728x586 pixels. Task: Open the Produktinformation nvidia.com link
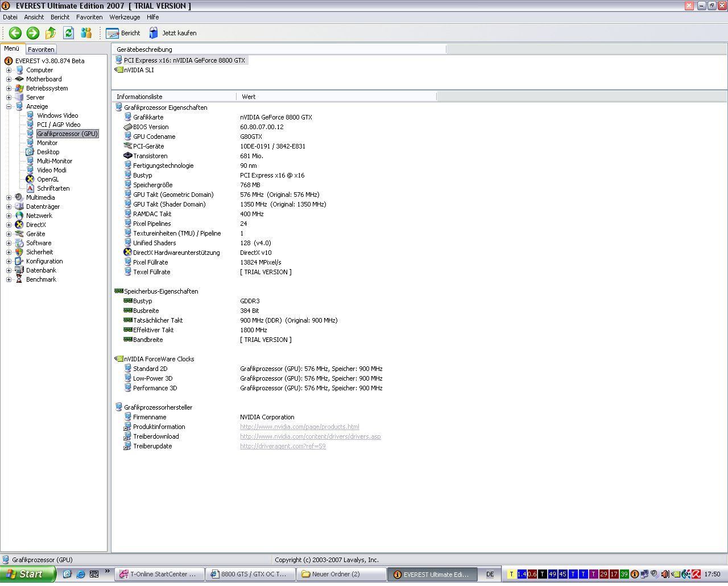(x=300, y=427)
